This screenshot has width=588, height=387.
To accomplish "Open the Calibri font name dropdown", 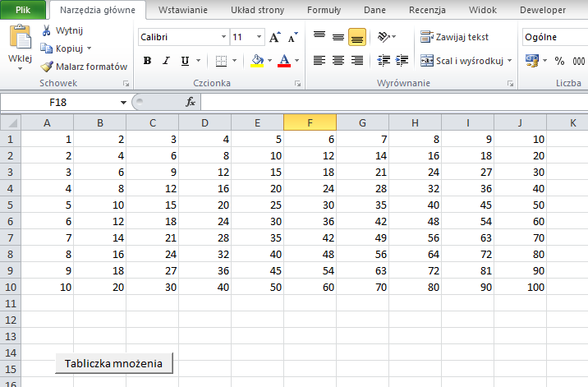I will click(224, 37).
